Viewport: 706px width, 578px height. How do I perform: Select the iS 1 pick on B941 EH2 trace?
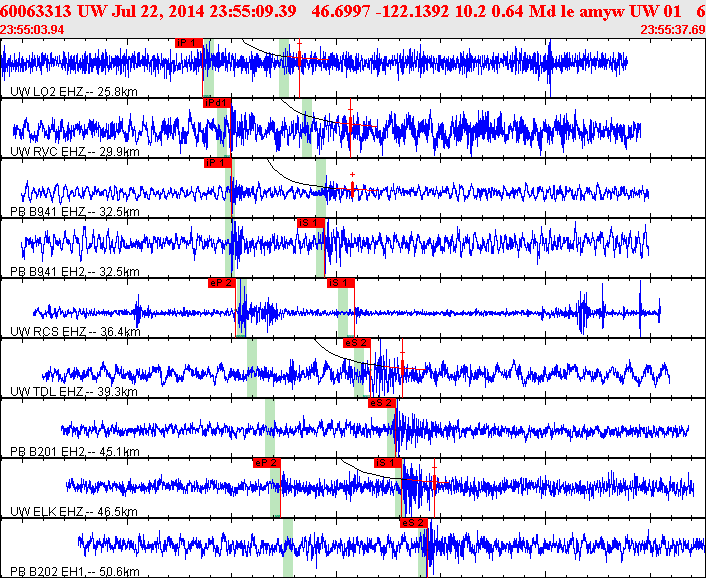pyautogui.click(x=311, y=223)
